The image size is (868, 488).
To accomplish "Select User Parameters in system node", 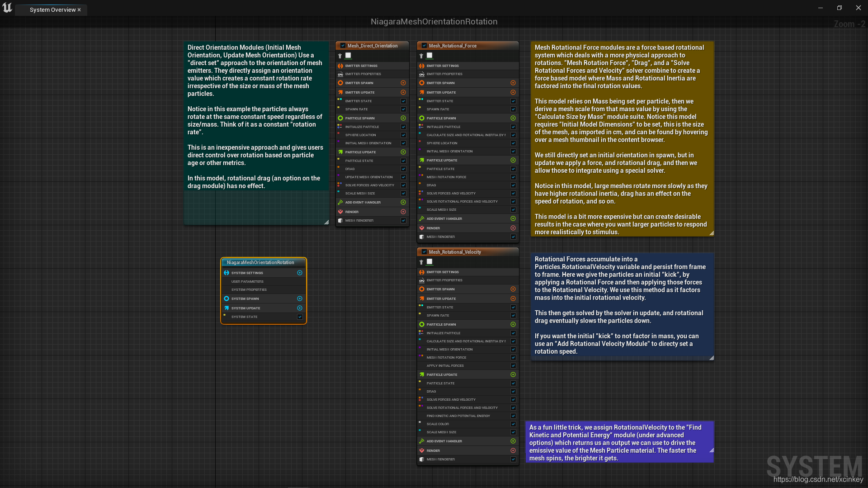I will pos(264,282).
